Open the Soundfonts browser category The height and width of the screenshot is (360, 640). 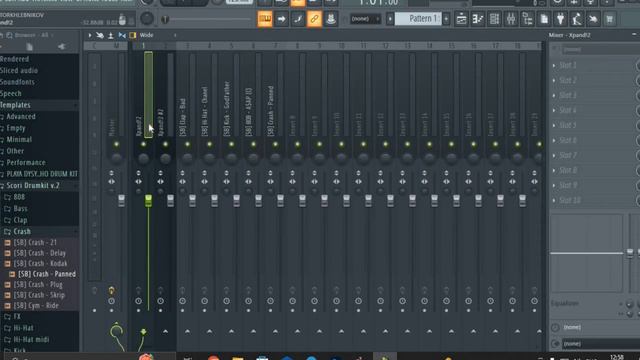[x=17, y=82]
